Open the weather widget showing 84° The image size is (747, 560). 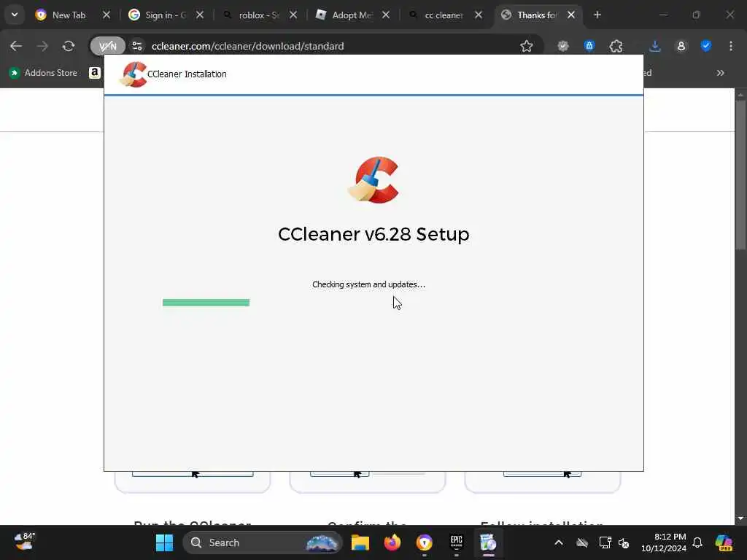[x=25, y=542]
